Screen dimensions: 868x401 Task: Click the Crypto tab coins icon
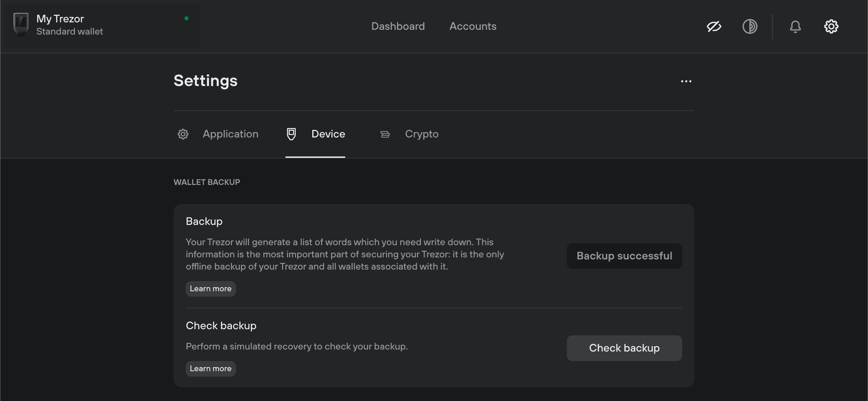click(x=385, y=134)
